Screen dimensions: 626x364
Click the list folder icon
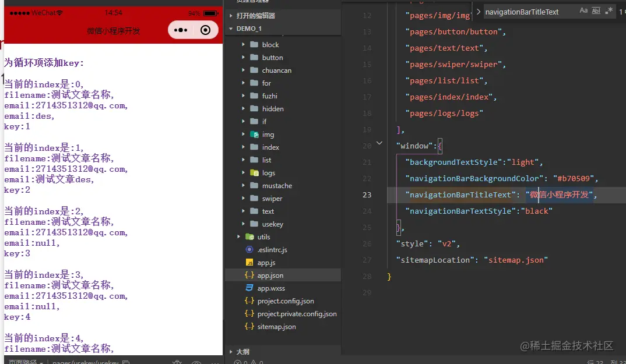pyautogui.click(x=254, y=160)
